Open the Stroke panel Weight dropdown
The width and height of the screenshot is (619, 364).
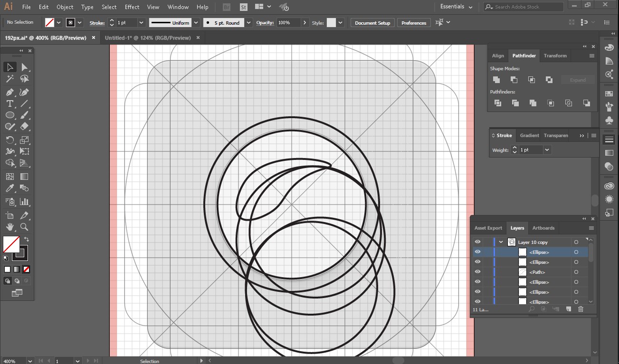coord(547,150)
